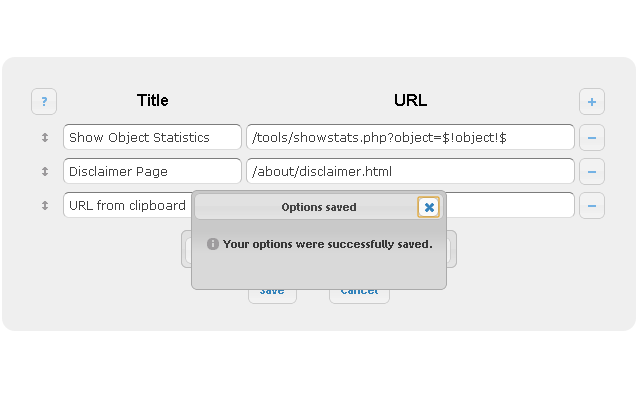Screen dimensions: 640x400
Task: Click the reorder handle beside URL from clipboard
Action: coord(45,206)
